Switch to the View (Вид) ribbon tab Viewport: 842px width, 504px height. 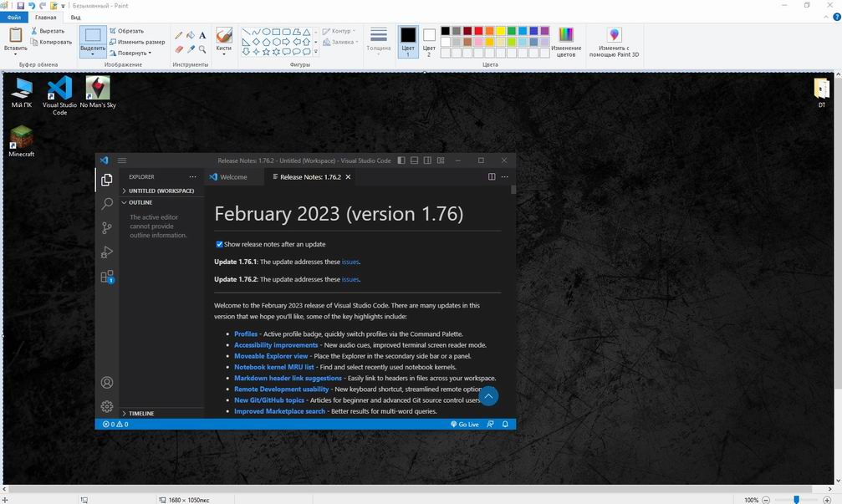(76, 18)
